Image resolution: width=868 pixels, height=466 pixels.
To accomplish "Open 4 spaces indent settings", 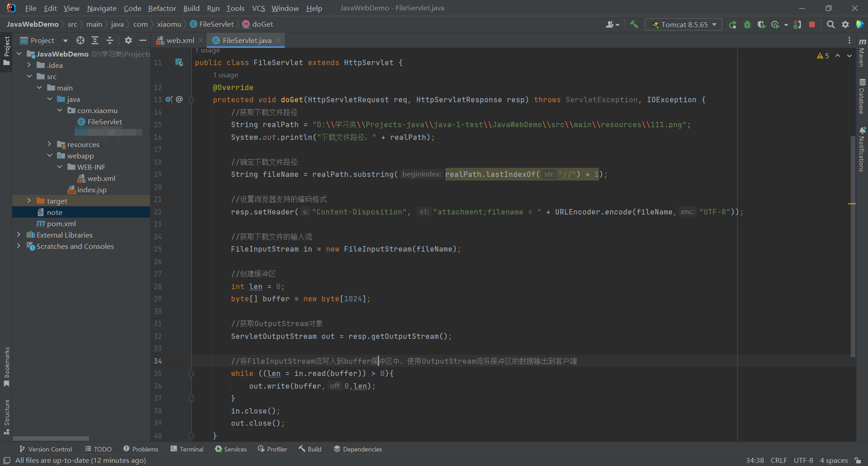I will coord(834,460).
